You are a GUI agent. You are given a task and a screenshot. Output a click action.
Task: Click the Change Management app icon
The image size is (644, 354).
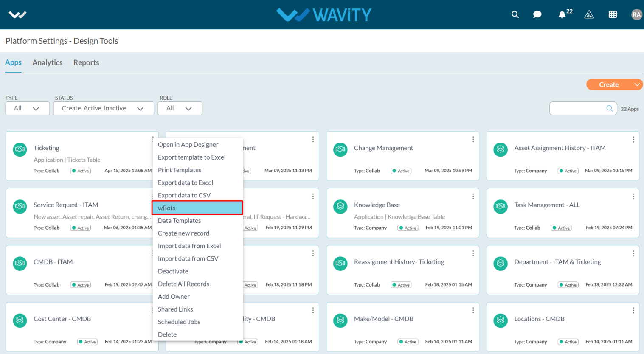pyautogui.click(x=340, y=149)
